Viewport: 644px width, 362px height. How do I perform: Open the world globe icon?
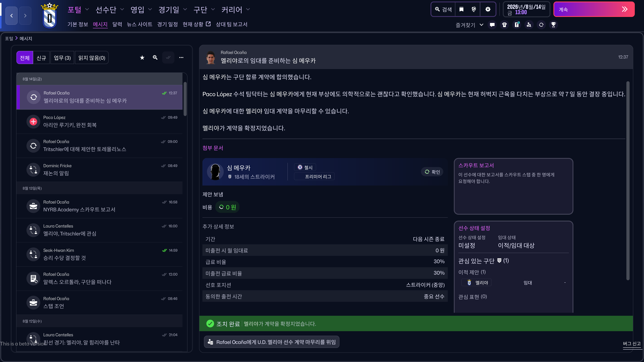click(473, 10)
